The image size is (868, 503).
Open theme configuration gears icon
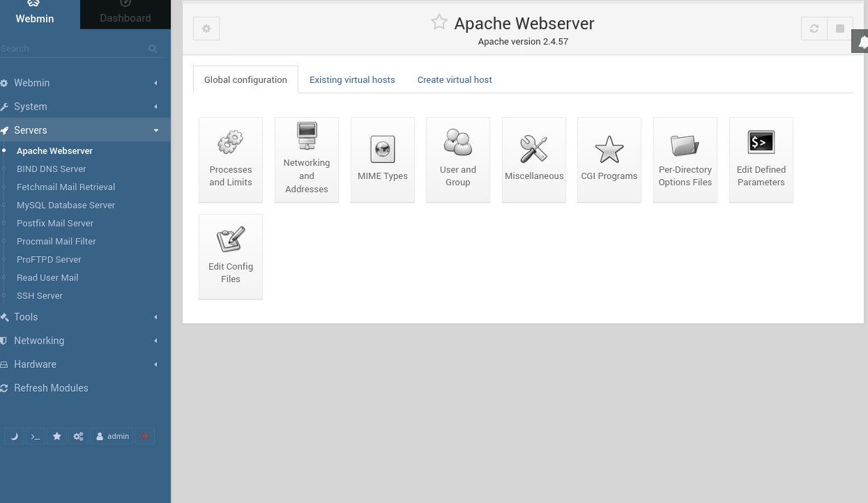(79, 436)
